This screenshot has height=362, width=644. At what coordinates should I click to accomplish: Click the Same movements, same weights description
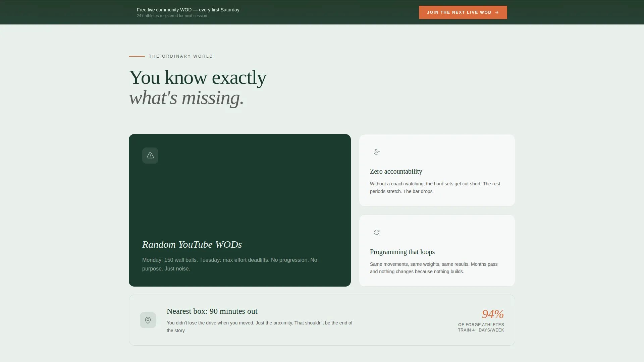pos(434,268)
